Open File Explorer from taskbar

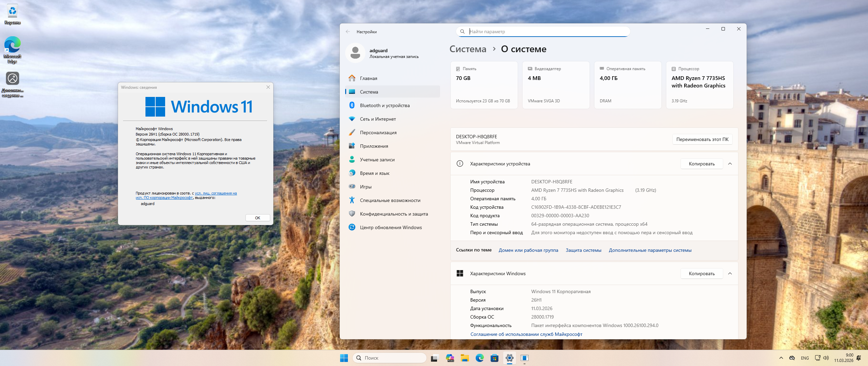(465, 358)
